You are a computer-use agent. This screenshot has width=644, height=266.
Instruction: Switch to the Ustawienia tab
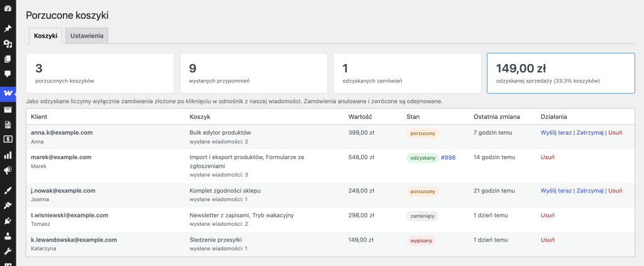pos(87,36)
